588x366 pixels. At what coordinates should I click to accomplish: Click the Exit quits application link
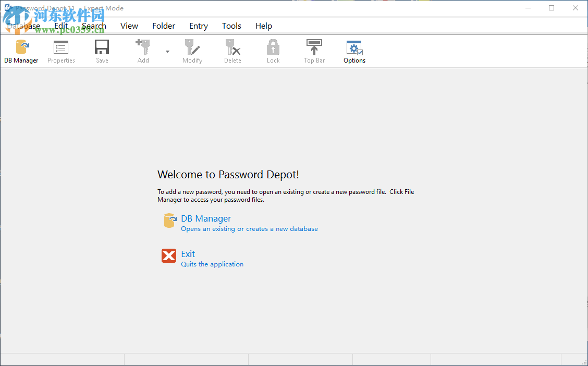[212, 264]
